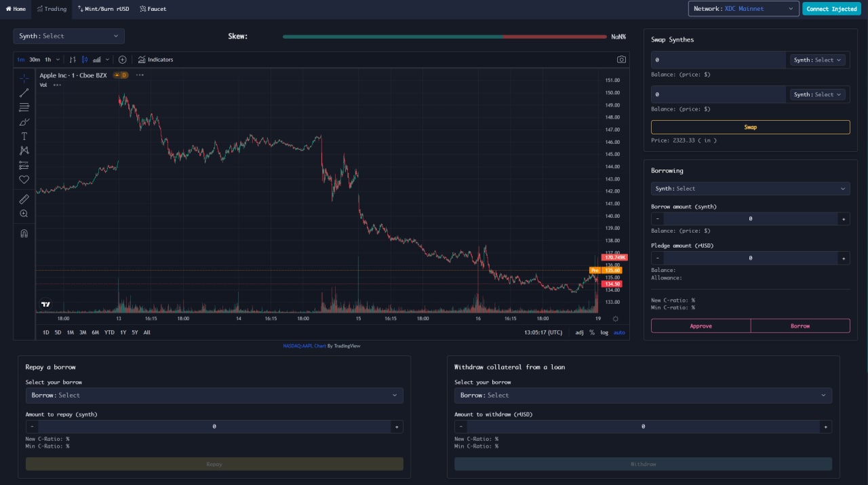Open the heart icons tool
The image size is (868, 485).
pyautogui.click(x=24, y=180)
